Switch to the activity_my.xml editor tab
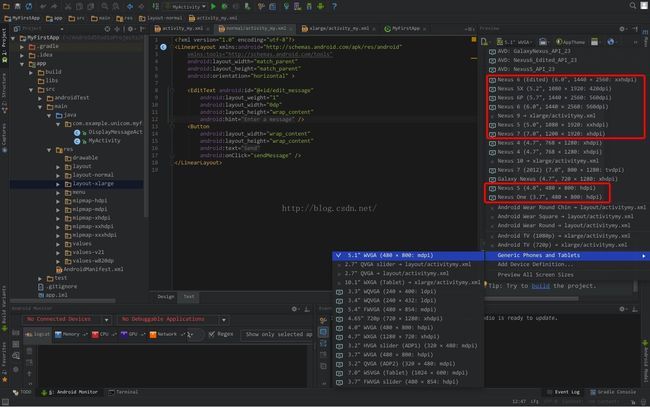This screenshot has width=650, height=407. click(182, 28)
